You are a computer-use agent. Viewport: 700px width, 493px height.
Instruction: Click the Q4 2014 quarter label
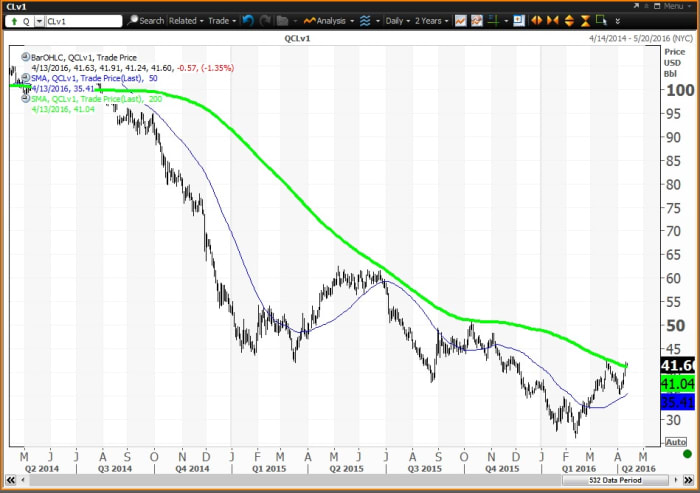coord(192,468)
